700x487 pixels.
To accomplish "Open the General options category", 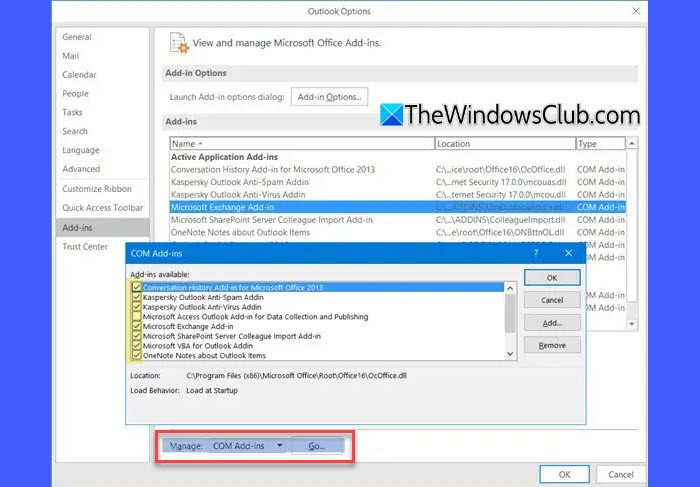I will (x=77, y=37).
